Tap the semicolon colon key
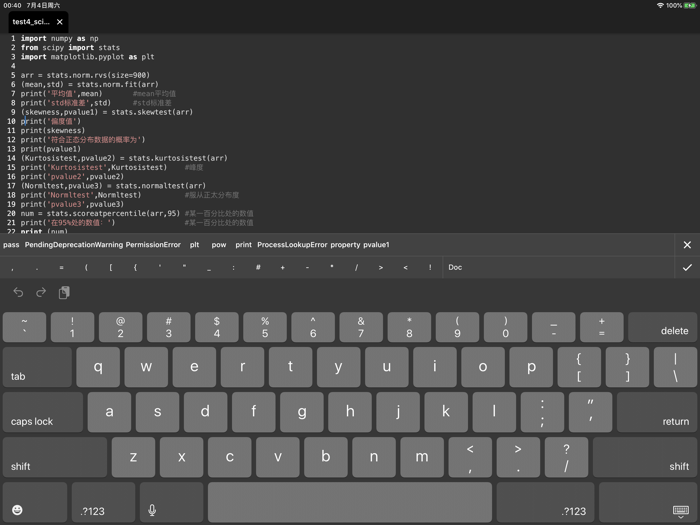 coord(542,412)
